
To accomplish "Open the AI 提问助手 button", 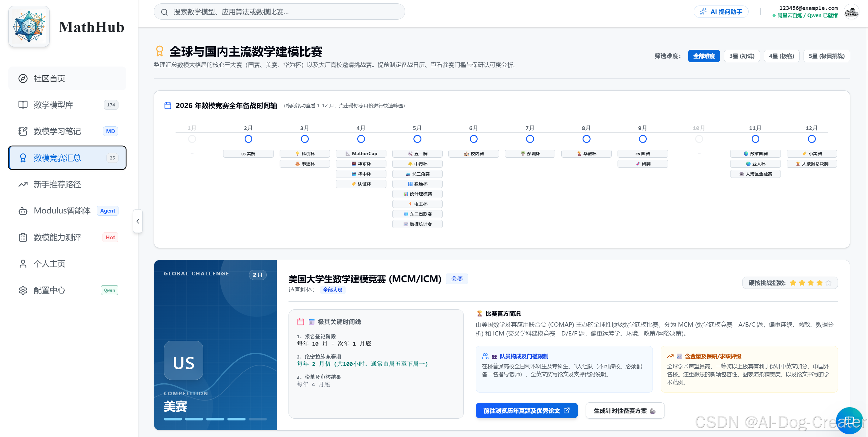I will tap(721, 12).
